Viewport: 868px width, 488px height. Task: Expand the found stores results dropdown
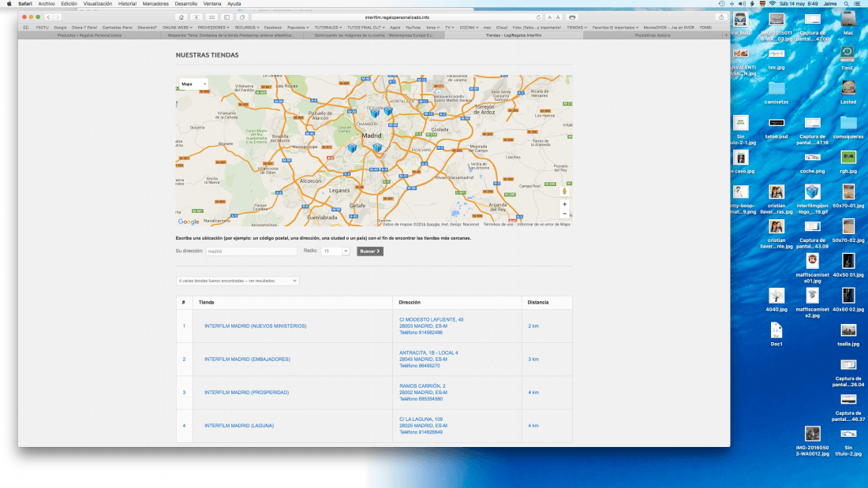tap(238, 281)
